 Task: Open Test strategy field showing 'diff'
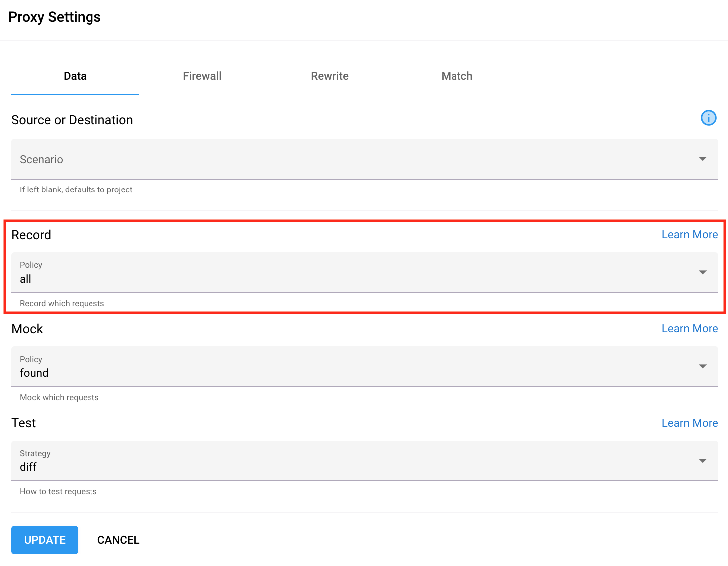tap(348, 461)
